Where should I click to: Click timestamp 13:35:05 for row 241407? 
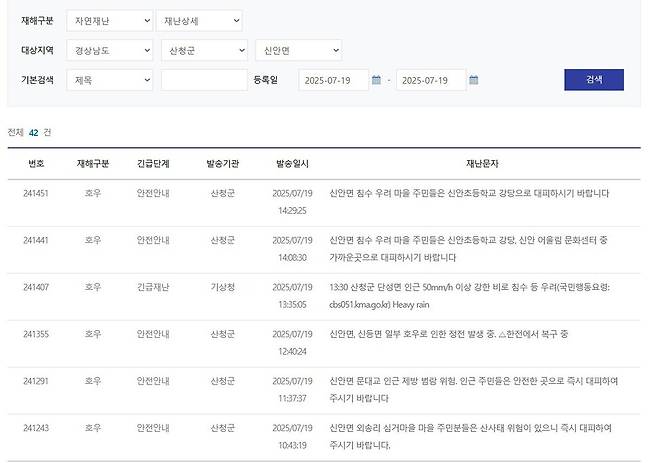[292, 305]
